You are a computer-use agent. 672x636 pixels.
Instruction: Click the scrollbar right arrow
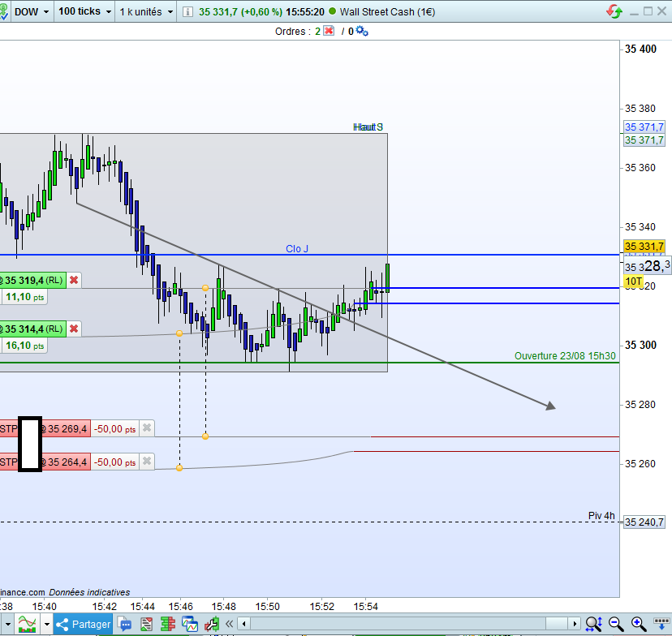tap(575, 624)
